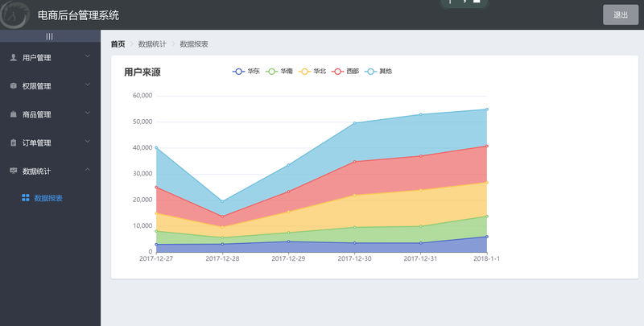Expand the 商品管理 menu chevron

(x=87, y=113)
